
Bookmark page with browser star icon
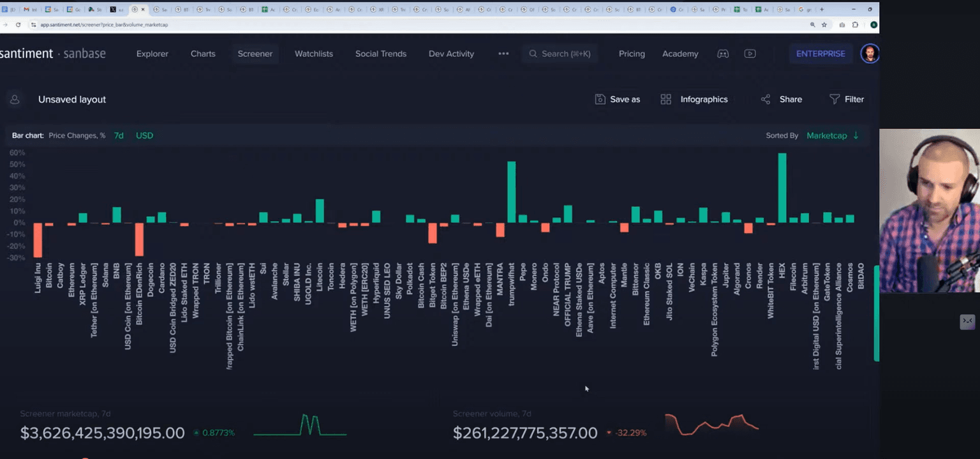click(824, 24)
